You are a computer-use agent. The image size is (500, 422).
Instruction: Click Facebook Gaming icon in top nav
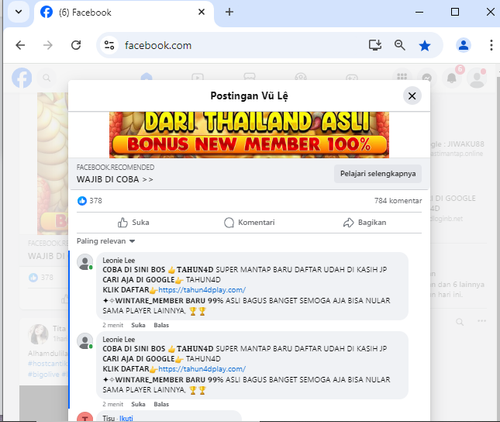pyautogui.click(x=352, y=77)
